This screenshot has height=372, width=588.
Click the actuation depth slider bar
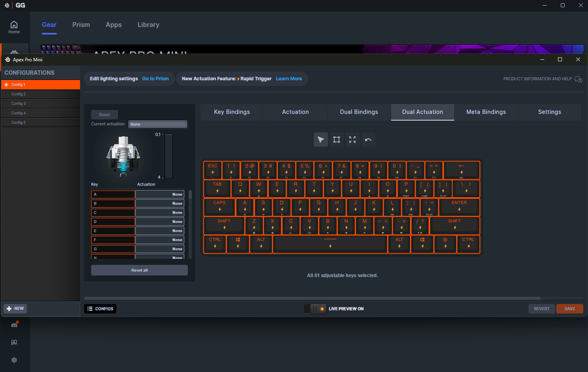tap(169, 156)
